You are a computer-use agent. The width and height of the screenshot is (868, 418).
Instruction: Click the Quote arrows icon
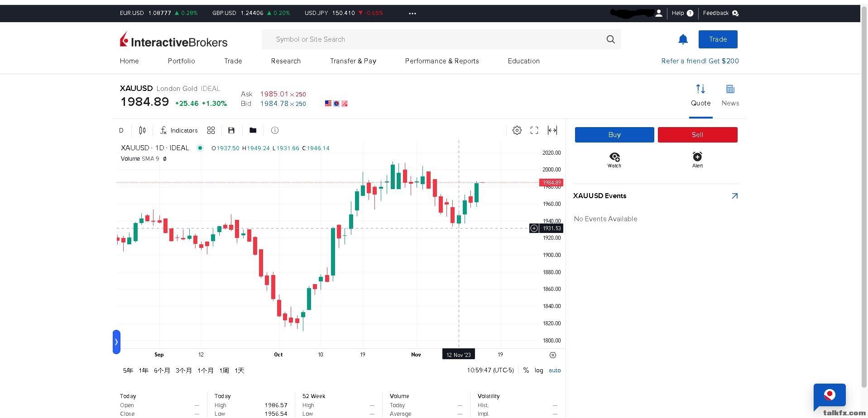(700, 89)
